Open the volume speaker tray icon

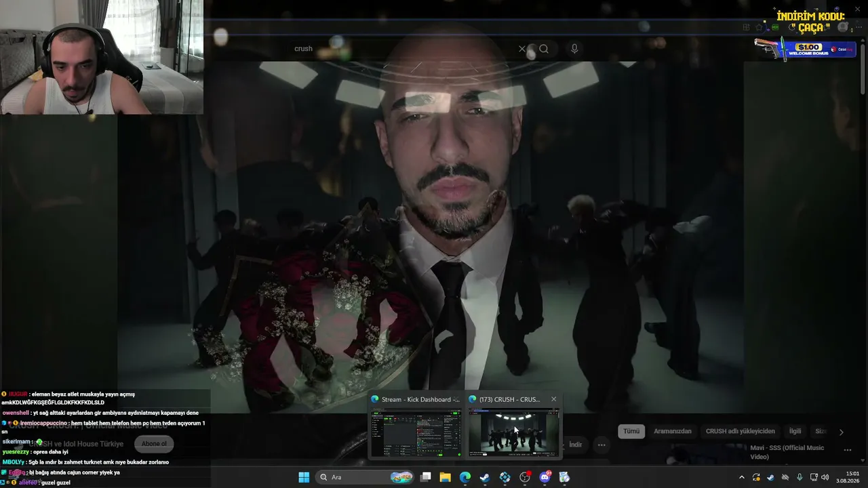825,477
